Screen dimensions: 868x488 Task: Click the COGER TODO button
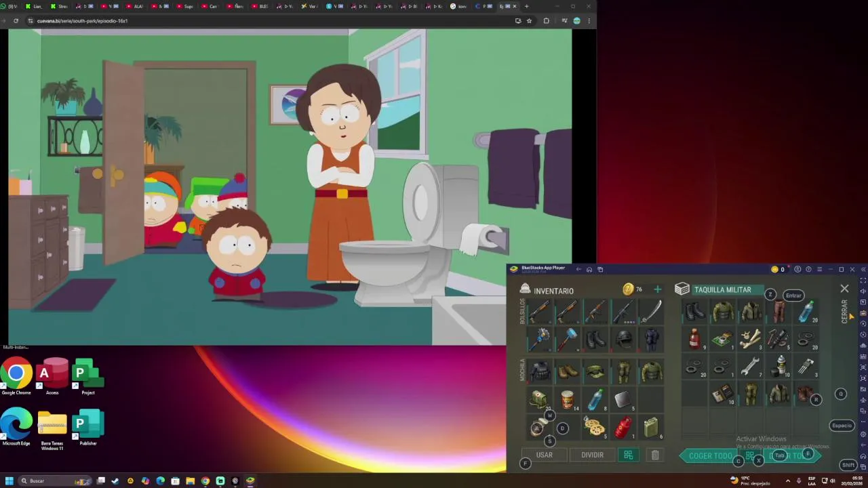pos(710,456)
